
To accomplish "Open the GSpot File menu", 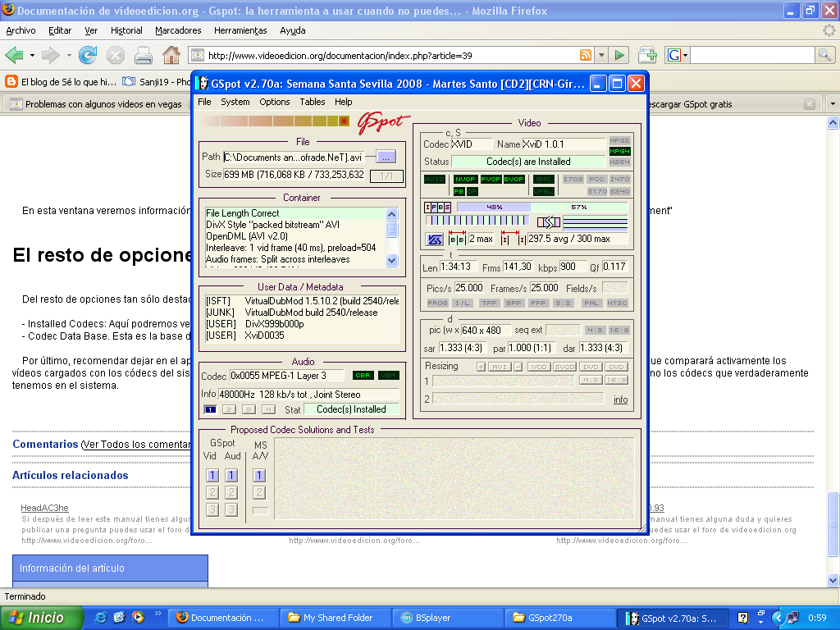I will (204, 102).
